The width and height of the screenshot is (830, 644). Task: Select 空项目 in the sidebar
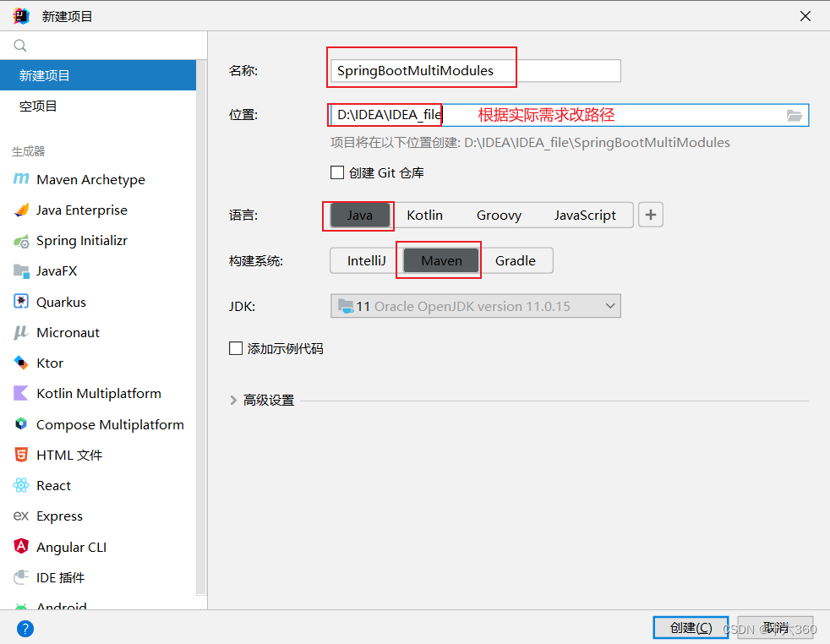point(98,106)
